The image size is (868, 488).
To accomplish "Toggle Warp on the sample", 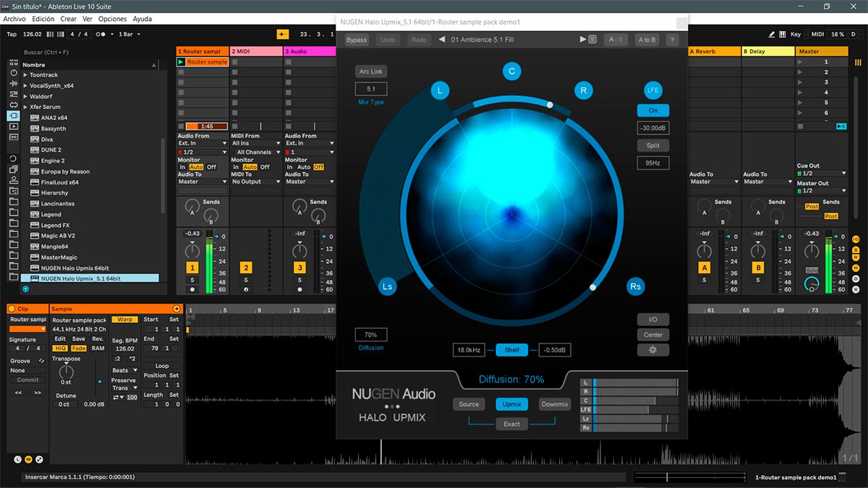I will click(124, 320).
